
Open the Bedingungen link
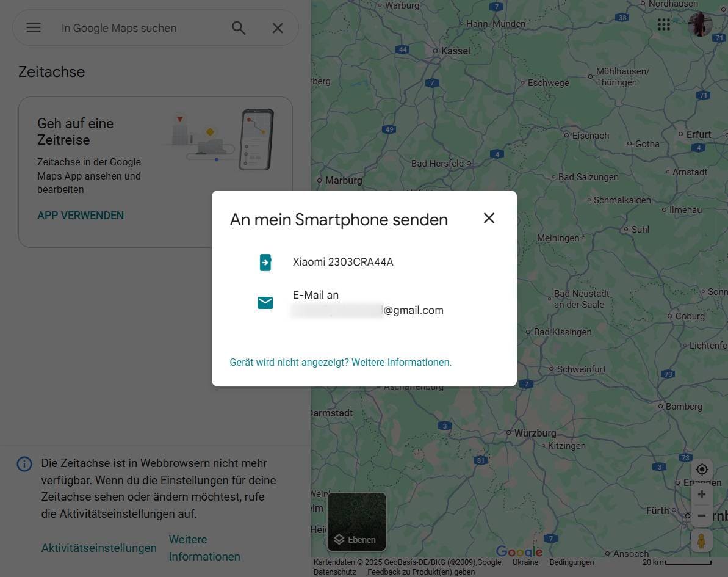tap(572, 562)
